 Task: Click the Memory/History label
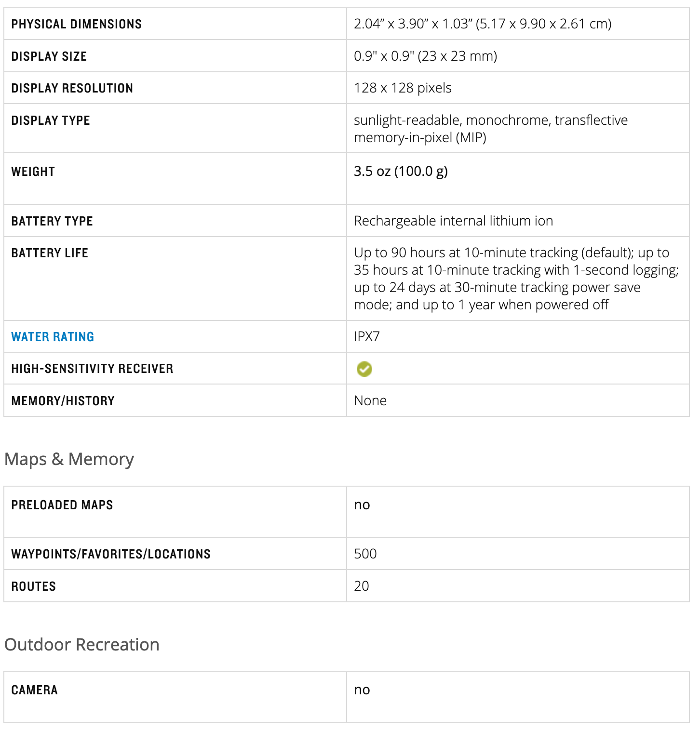click(63, 401)
